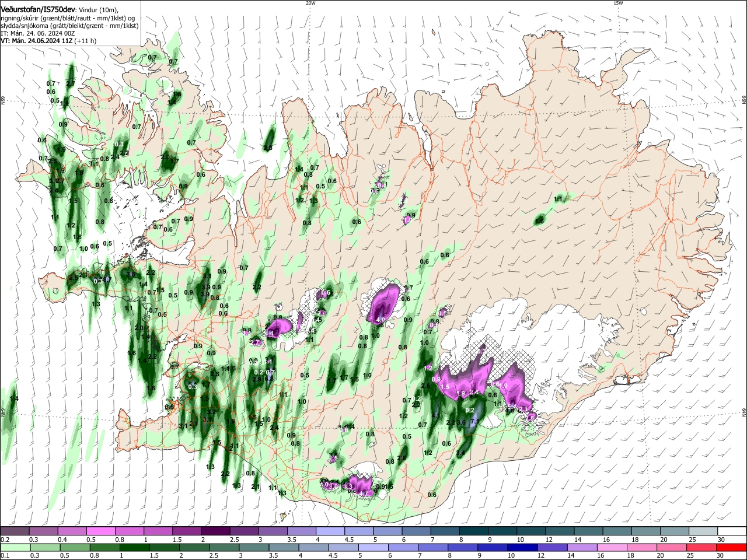Click the valid time 'VT: Mán. 24.06.2024 11Z'

coord(37,41)
